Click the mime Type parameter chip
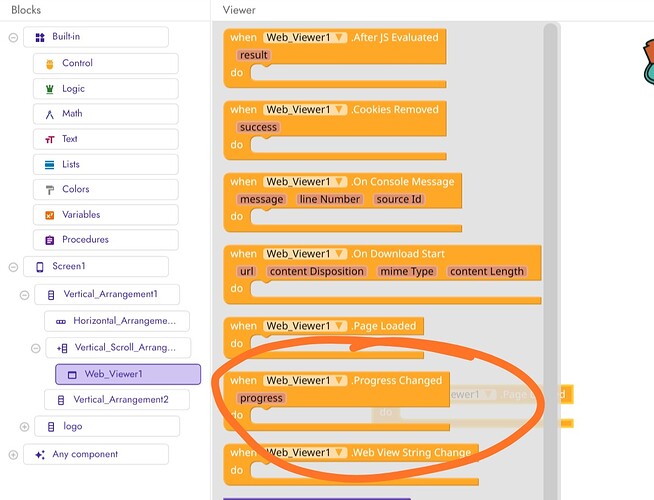 [407, 271]
